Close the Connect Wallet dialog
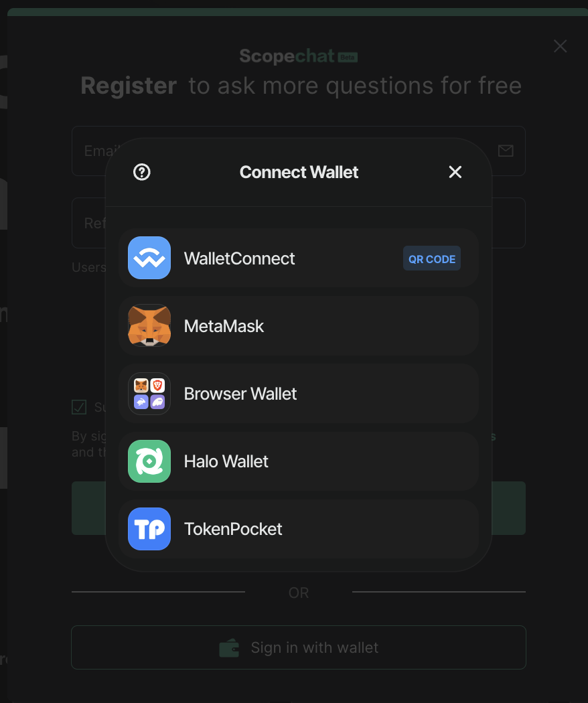Screen dimensions: 588x703 pyautogui.click(x=455, y=172)
